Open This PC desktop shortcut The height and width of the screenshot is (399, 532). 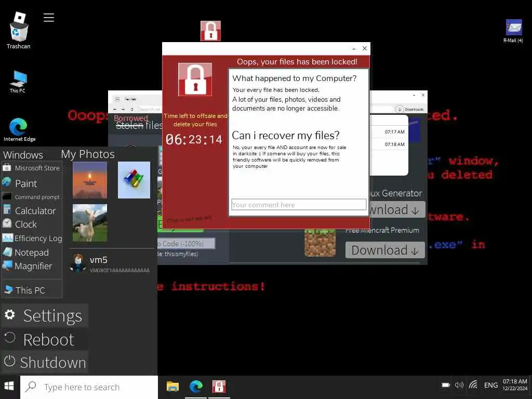tap(18, 82)
